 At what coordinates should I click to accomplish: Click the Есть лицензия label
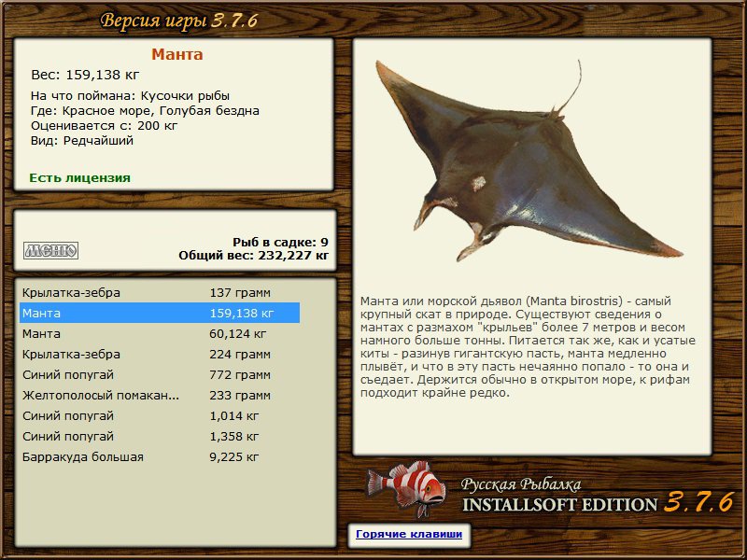[x=79, y=177]
